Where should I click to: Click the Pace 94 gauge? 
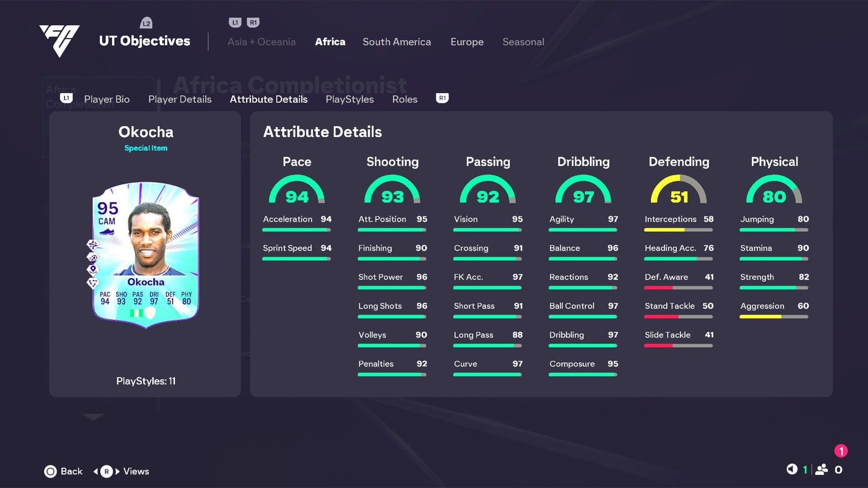(297, 190)
